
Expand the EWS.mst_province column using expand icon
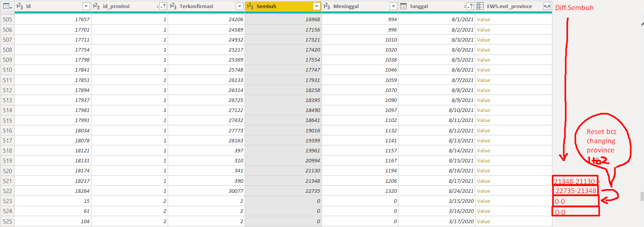pos(547,6)
